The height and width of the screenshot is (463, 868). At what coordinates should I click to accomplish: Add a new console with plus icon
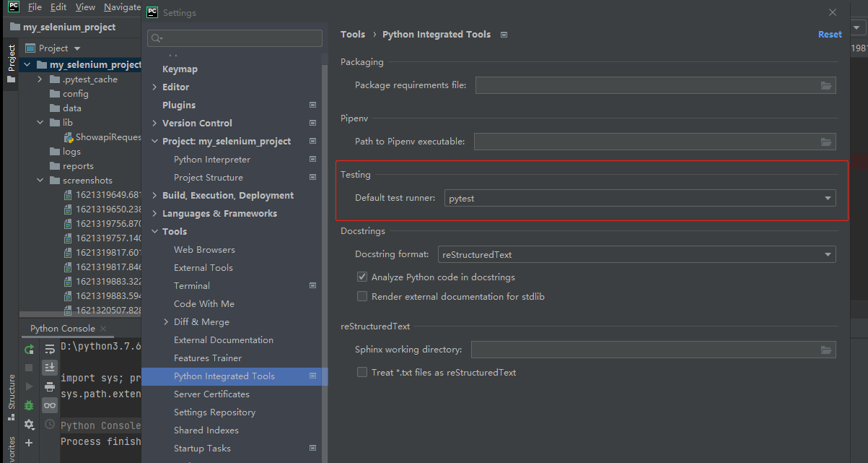29,443
